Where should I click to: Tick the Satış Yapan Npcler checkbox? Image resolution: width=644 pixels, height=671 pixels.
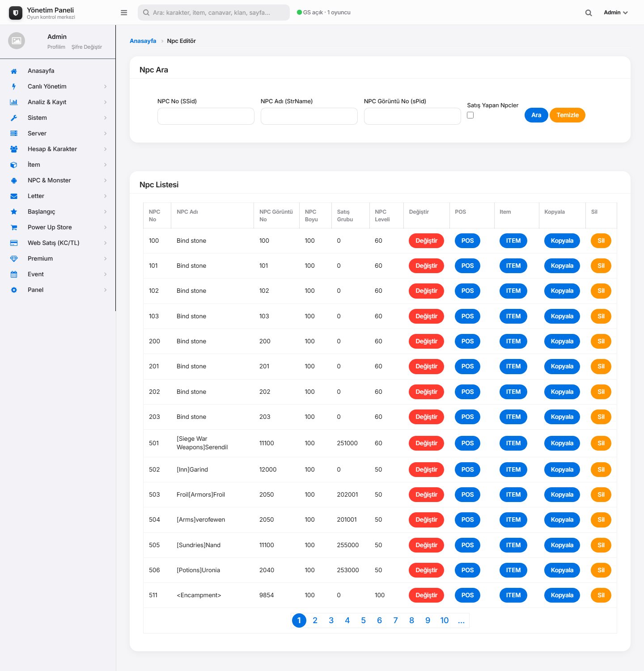(470, 115)
